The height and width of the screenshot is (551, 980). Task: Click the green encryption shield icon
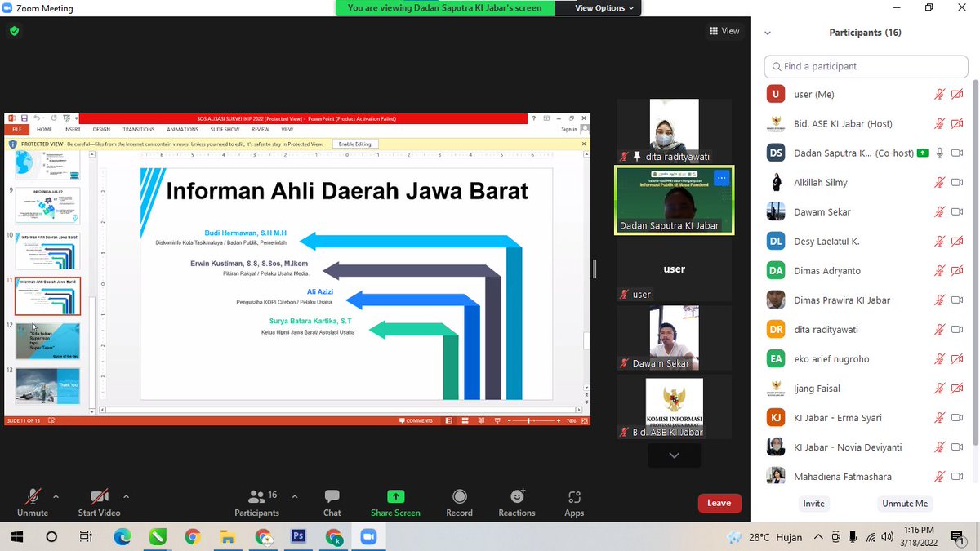click(x=14, y=31)
